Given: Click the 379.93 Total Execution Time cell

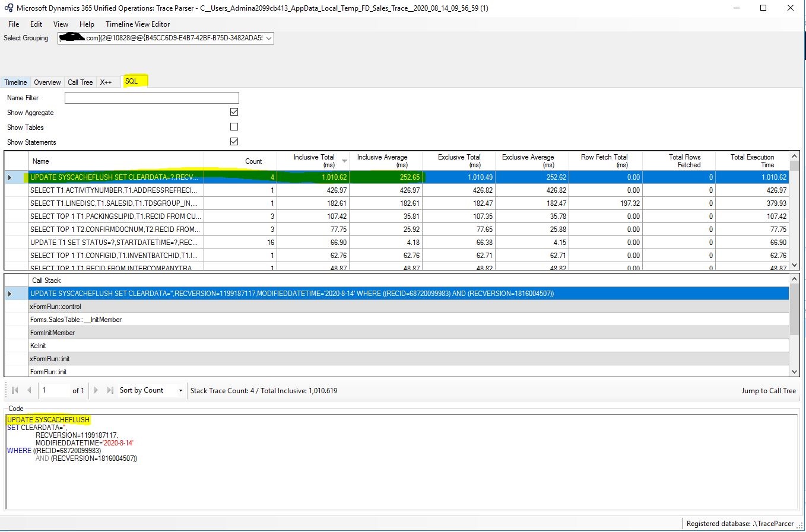Looking at the screenshot, I should pyautogui.click(x=751, y=203).
